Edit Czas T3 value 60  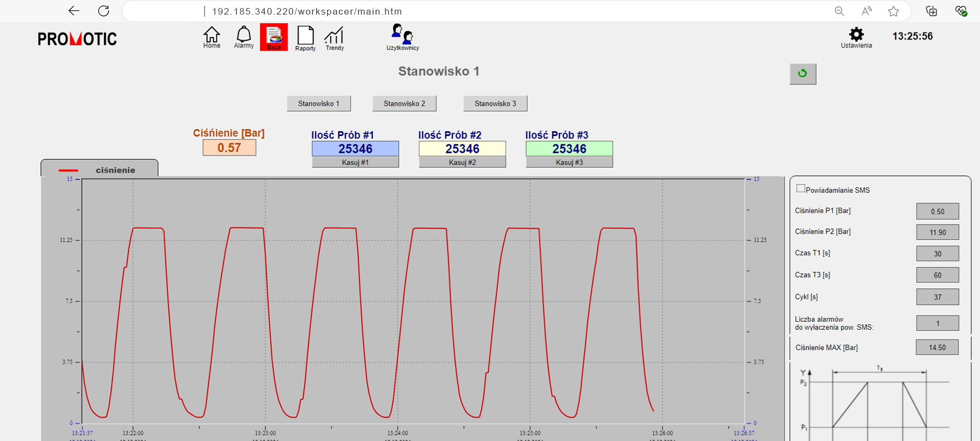click(937, 275)
